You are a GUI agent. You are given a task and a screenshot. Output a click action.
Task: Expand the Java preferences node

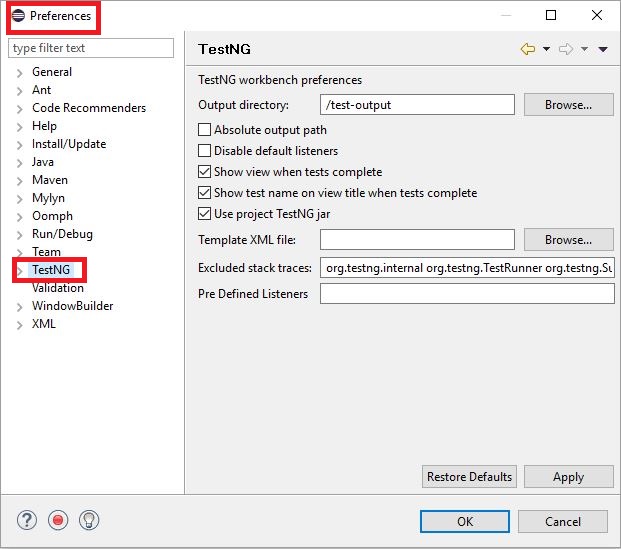click(20, 163)
